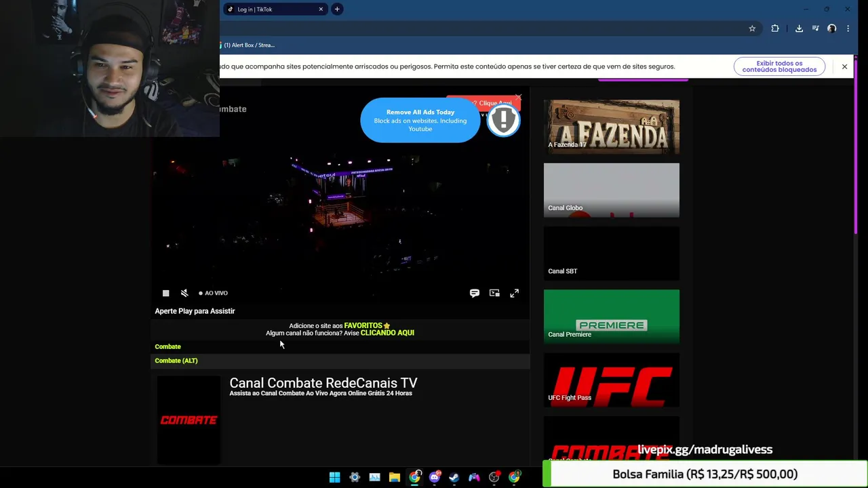The image size is (868, 488).
Task: Click the Canal Combate RedeCanais TV heading
Action: [323, 383]
